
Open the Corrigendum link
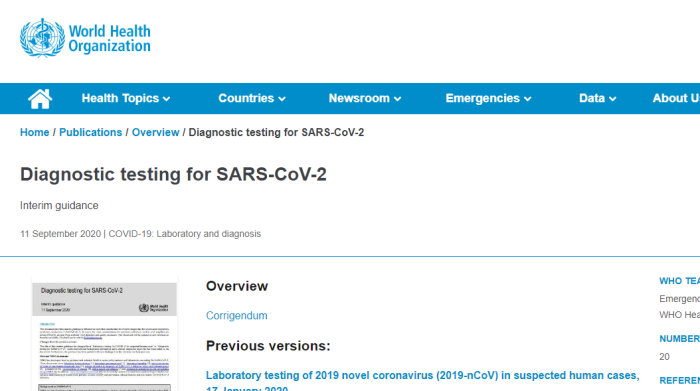237,316
